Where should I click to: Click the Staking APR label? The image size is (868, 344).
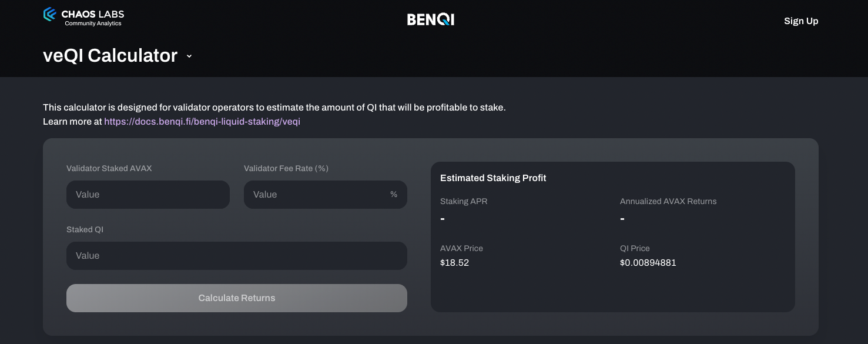point(464,201)
